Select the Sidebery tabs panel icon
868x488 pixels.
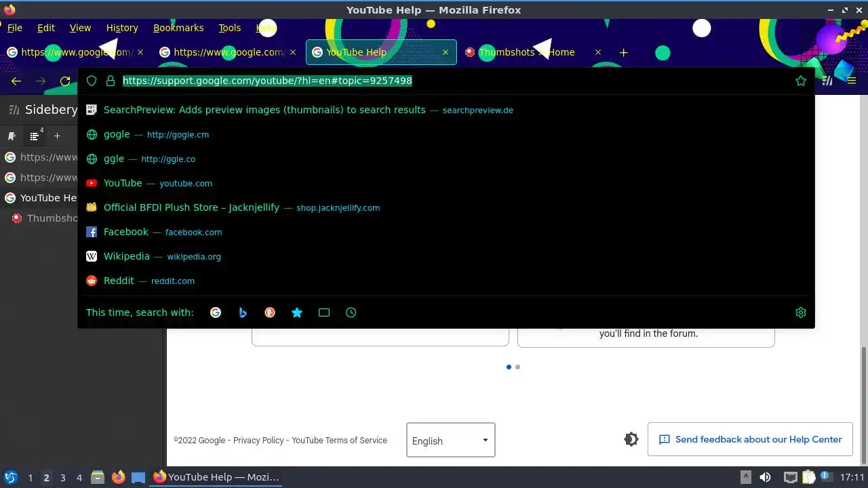pos(35,136)
